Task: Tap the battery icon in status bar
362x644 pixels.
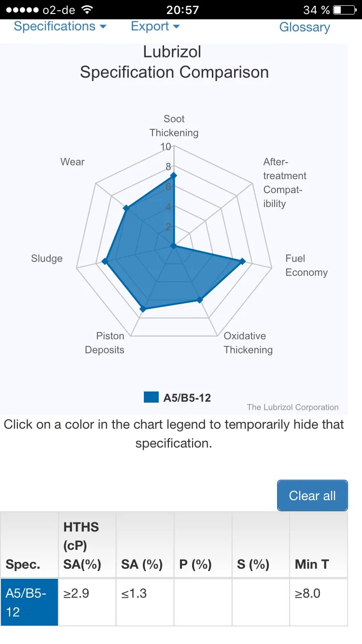Action: [344, 10]
